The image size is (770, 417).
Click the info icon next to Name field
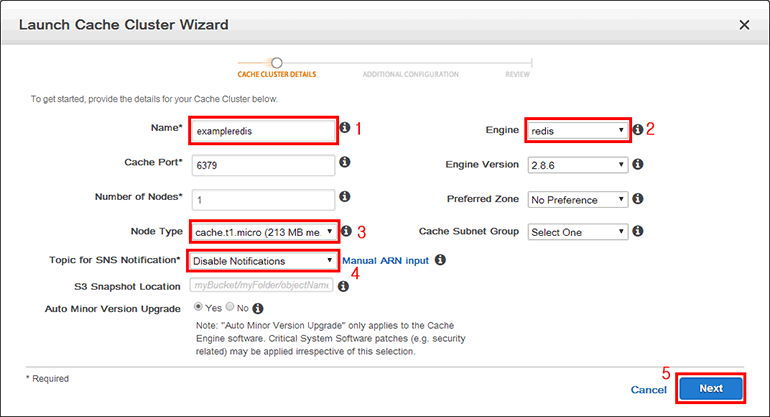[345, 128]
